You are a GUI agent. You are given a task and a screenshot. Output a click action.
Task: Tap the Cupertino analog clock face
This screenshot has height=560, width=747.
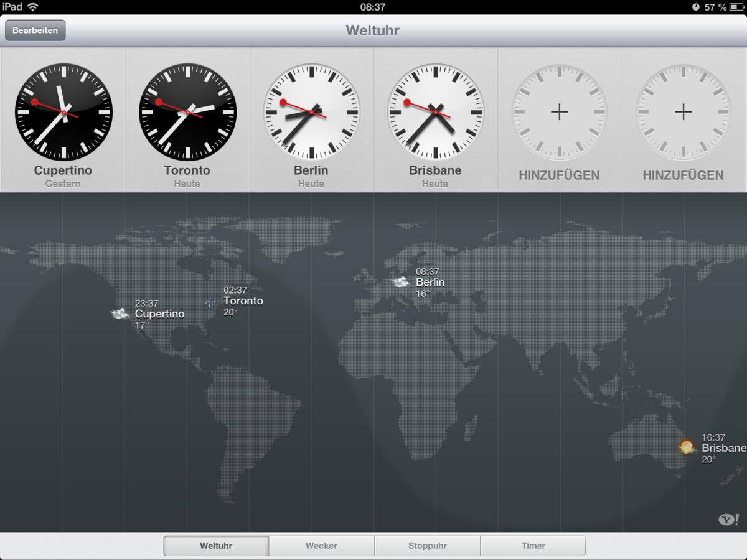(63, 112)
